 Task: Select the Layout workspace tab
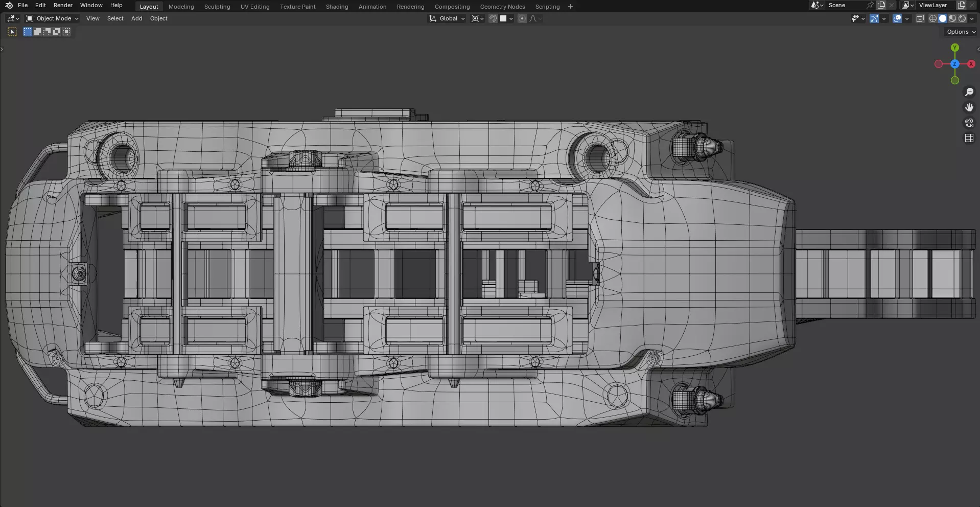coord(149,7)
